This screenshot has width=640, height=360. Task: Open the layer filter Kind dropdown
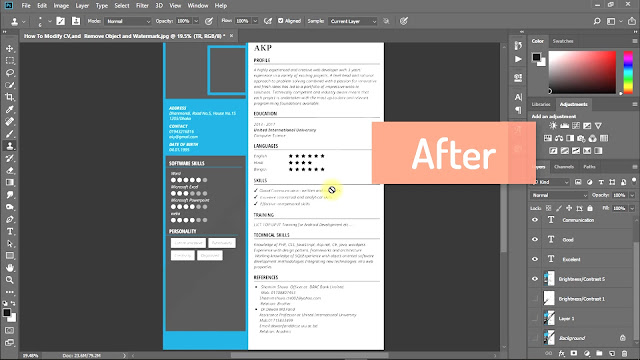550,182
